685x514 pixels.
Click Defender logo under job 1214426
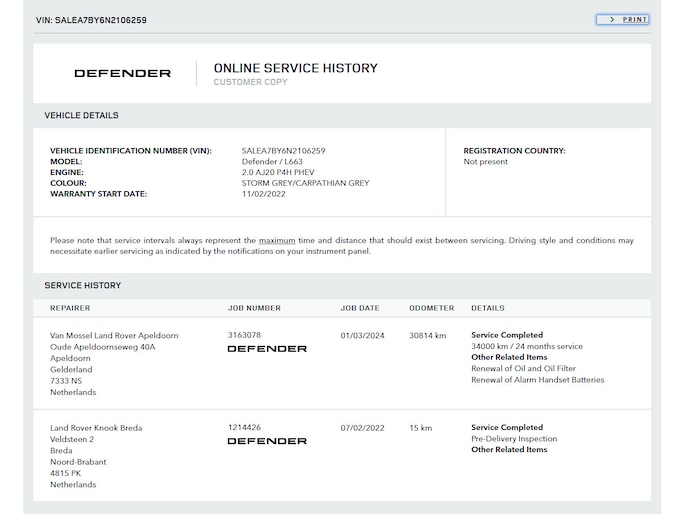(267, 441)
